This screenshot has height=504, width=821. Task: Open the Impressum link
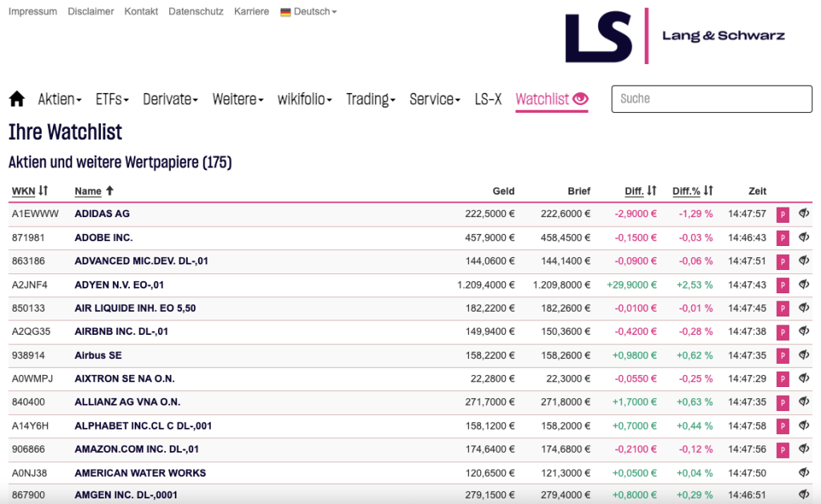tap(33, 12)
